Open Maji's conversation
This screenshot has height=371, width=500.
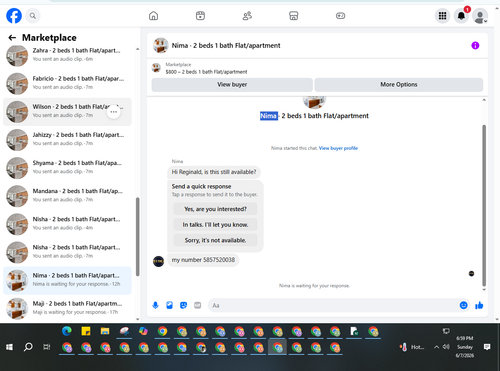click(67, 308)
